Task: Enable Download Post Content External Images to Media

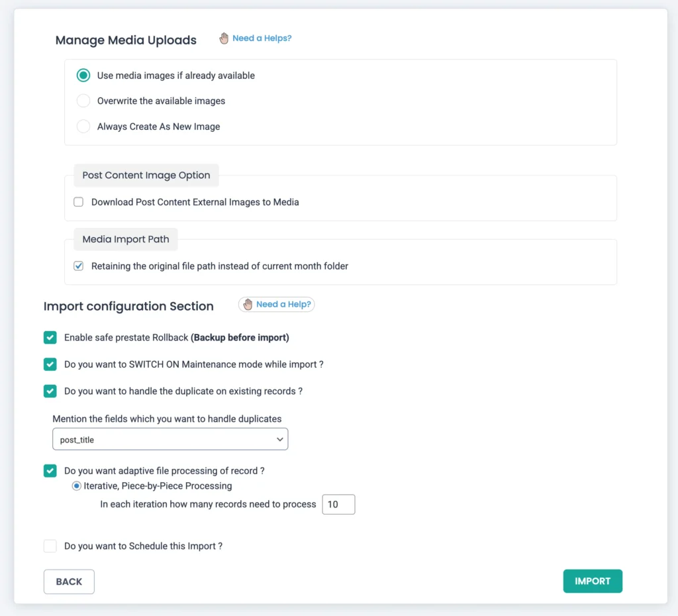Action: tap(78, 202)
